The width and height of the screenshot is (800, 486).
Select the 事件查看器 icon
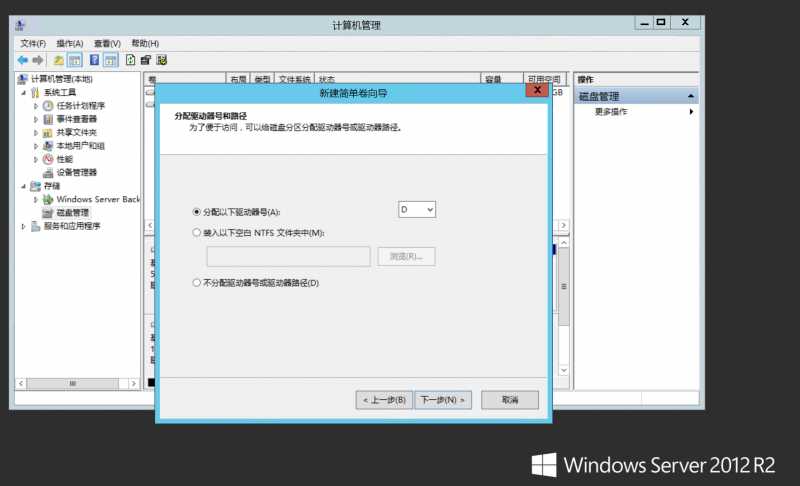48,119
